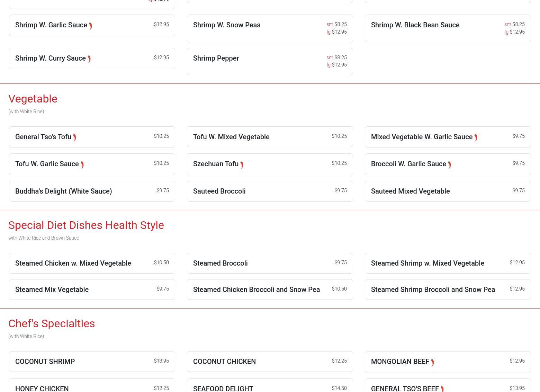This screenshot has height=392, width=540.
Task: Click the chili icon next to Broccoli W. Garlic Sauce
Action: point(449,165)
